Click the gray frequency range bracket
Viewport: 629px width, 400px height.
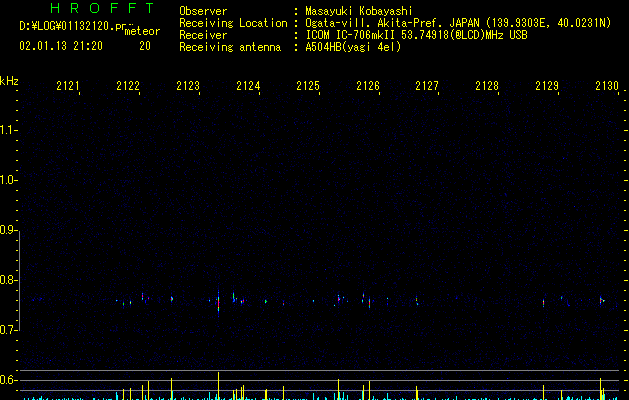tap(19, 280)
